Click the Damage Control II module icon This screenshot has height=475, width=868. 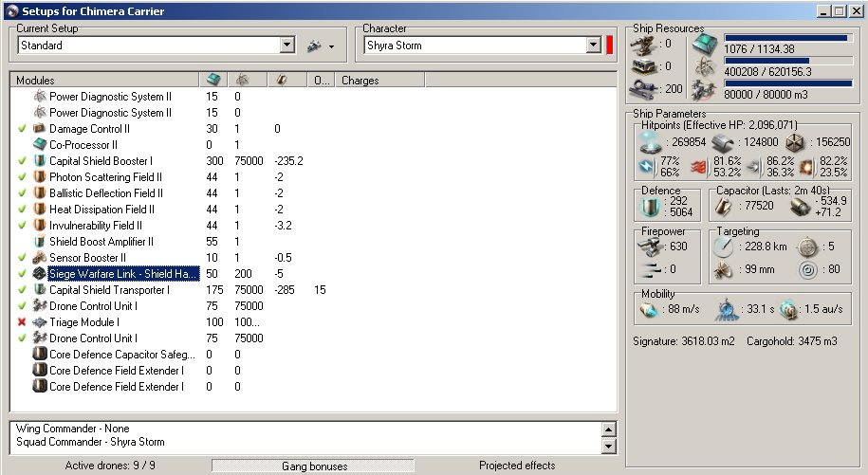pos(39,128)
